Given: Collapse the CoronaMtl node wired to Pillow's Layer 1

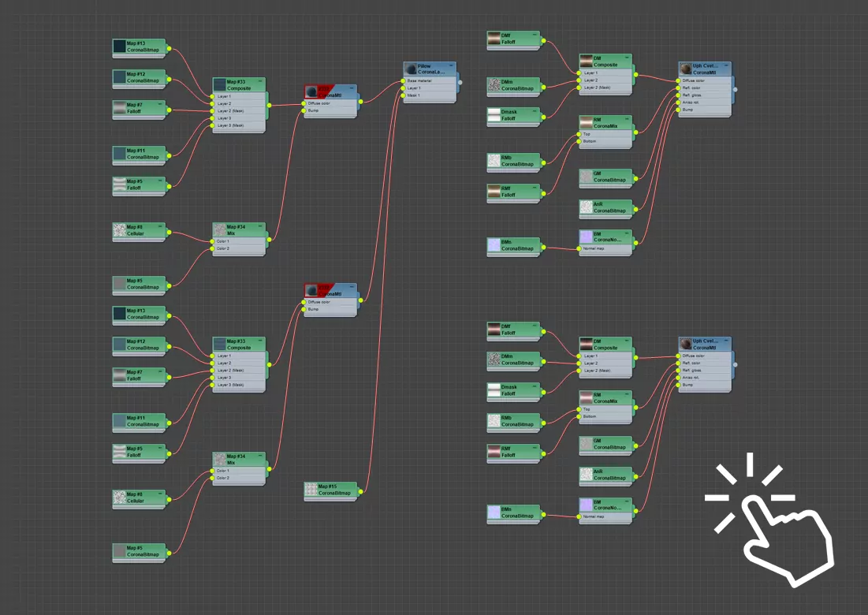Looking at the screenshot, I should click(x=353, y=287).
